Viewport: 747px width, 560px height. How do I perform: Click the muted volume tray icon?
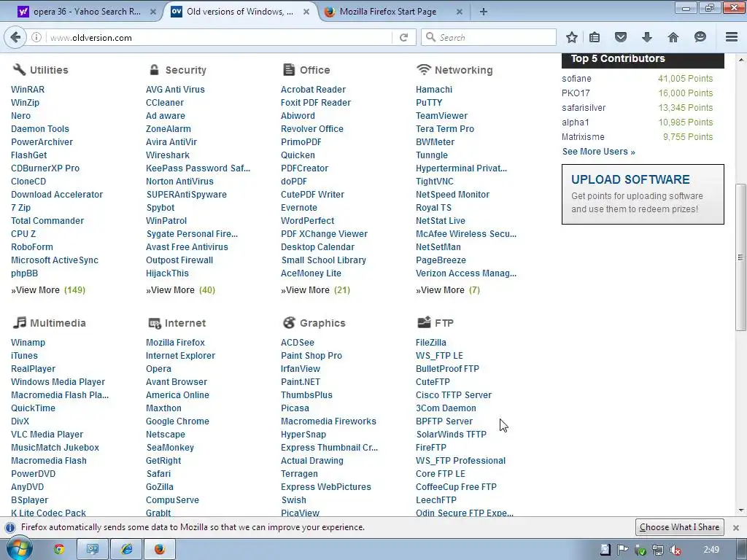coord(675,550)
